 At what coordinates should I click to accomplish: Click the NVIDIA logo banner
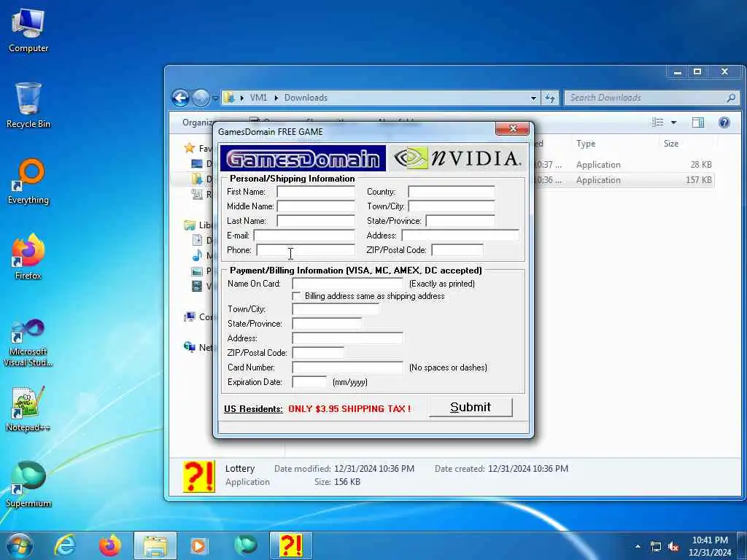pyautogui.click(x=458, y=158)
